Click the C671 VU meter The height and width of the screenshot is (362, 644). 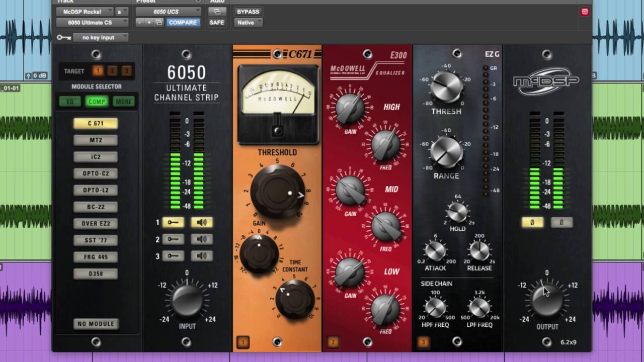(x=278, y=104)
